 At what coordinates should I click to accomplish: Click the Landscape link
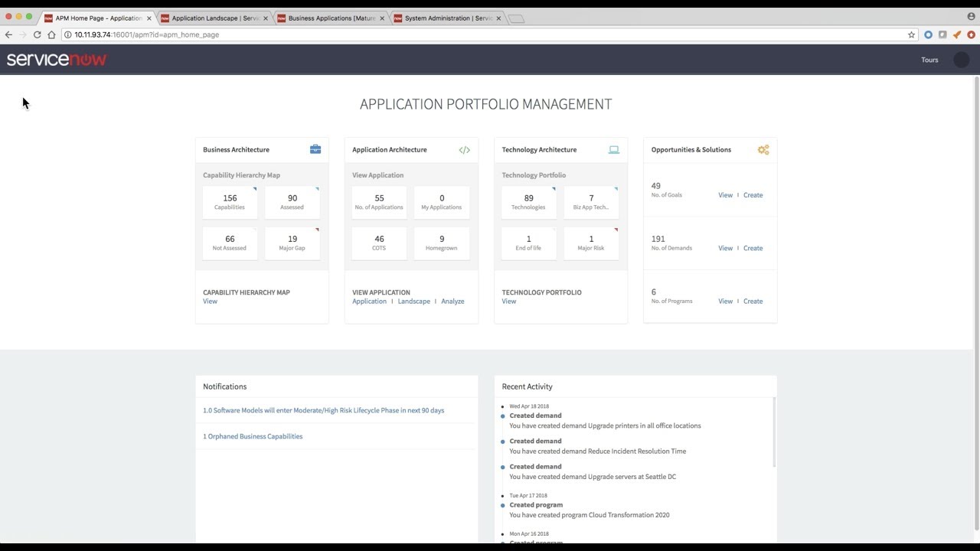(x=413, y=302)
